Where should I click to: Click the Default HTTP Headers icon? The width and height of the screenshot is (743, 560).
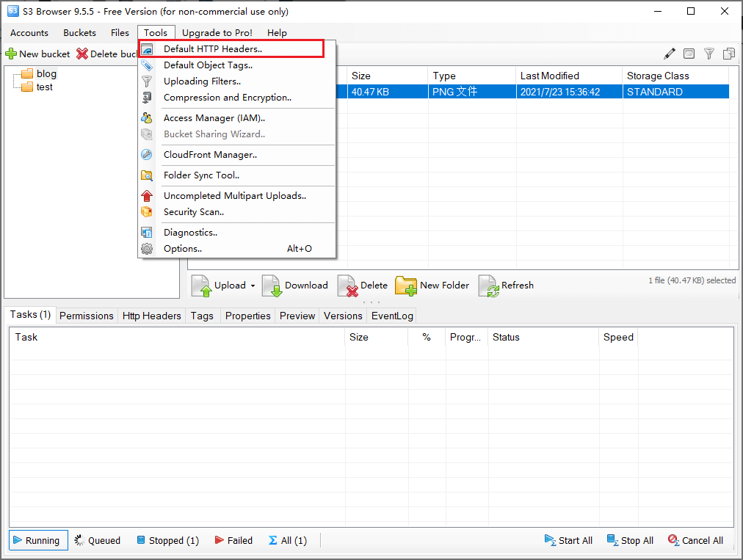point(147,49)
